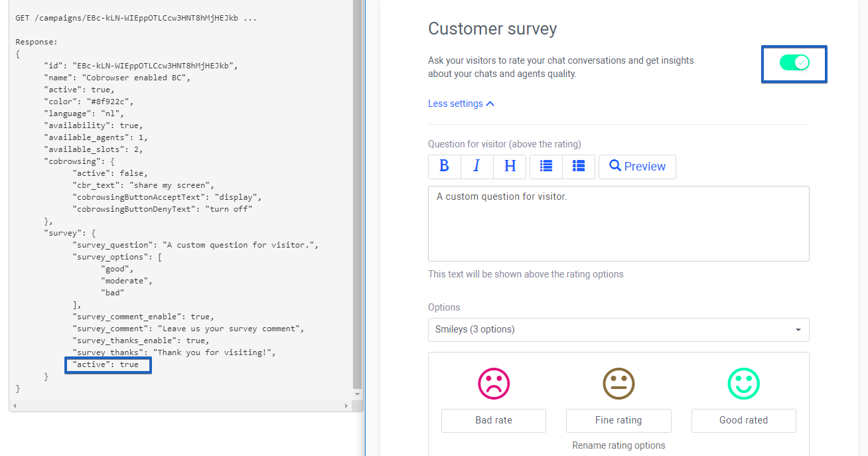Click the "survey_comment" JSON line
The width and height of the screenshot is (868, 456).
(189, 329)
